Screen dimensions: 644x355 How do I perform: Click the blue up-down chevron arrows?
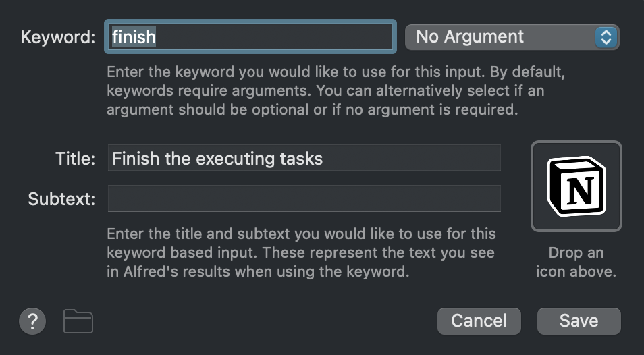(606, 37)
